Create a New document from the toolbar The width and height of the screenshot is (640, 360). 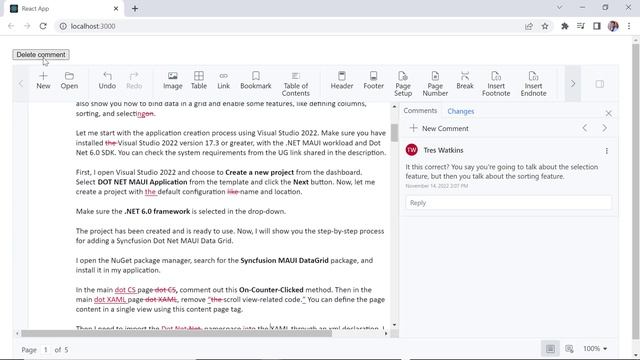43,80
